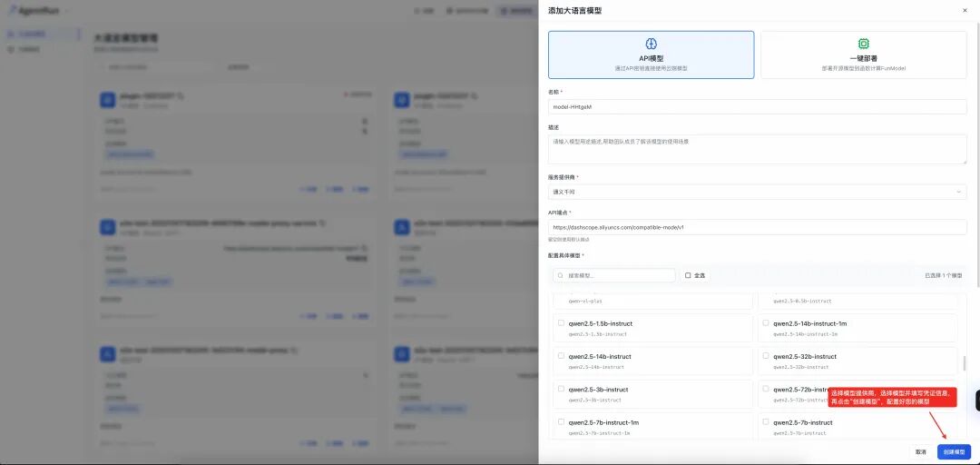Focus the 名称 field containing model-HHtgsM
Image resolution: width=980 pixels, height=465 pixels.
tap(758, 107)
